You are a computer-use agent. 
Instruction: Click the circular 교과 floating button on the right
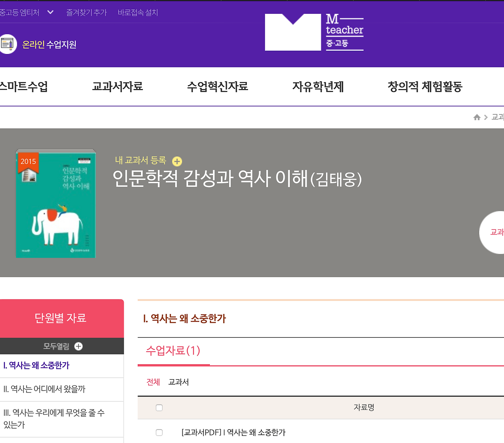coord(495,233)
